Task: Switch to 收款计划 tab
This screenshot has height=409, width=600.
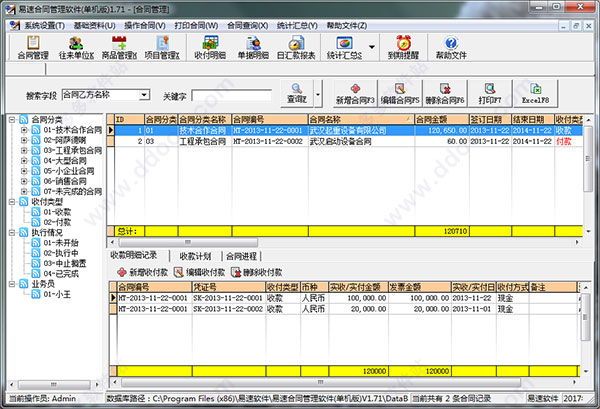Action: point(195,256)
